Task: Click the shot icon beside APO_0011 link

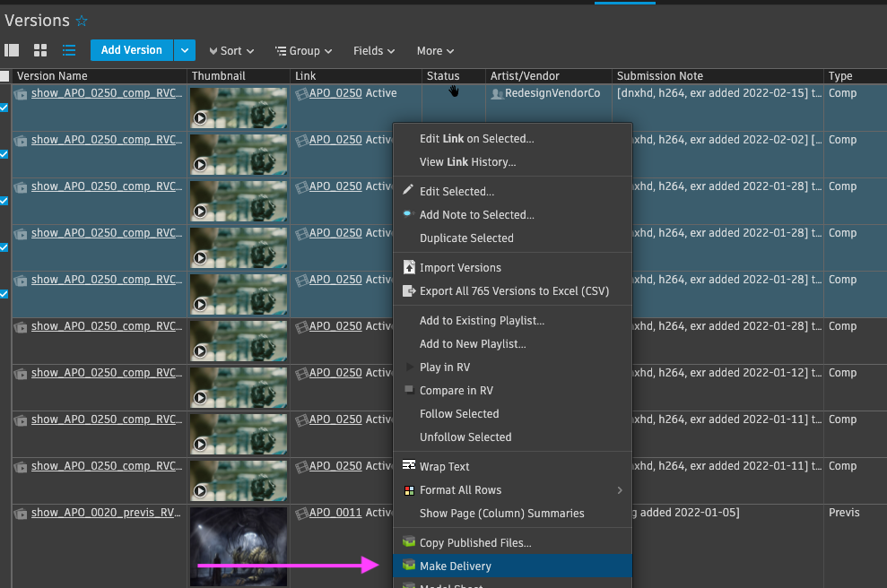Action: [x=301, y=513]
